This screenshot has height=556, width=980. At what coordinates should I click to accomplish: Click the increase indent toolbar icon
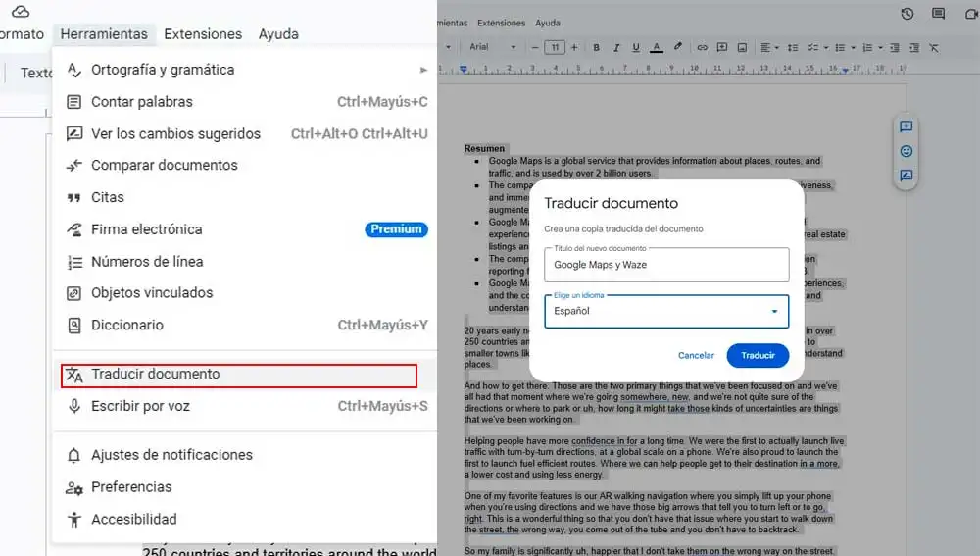pyautogui.click(x=914, y=47)
